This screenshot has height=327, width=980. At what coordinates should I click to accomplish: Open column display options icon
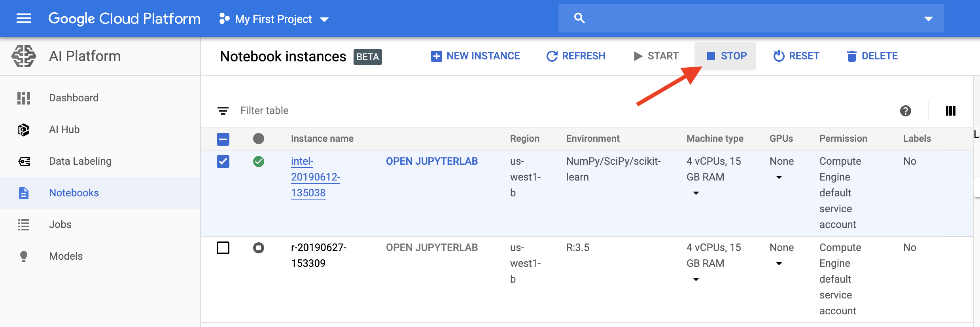951,111
